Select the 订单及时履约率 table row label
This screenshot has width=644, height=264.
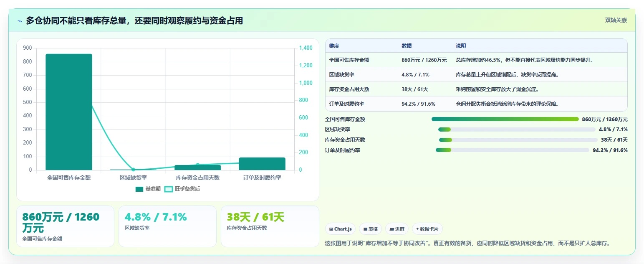point(346,104)
